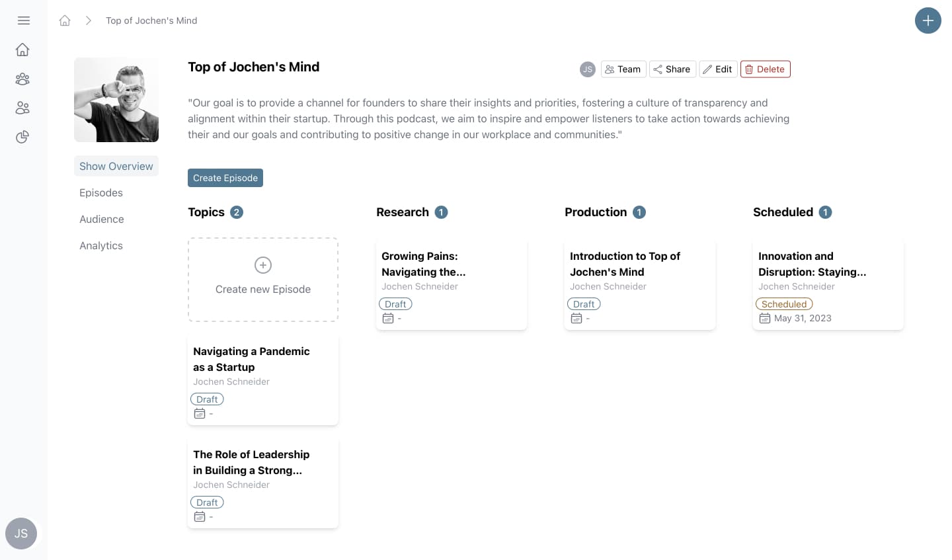Switch to the Episodes tab
The height and width of the screenshot is (560, 952).
[101, 192]
